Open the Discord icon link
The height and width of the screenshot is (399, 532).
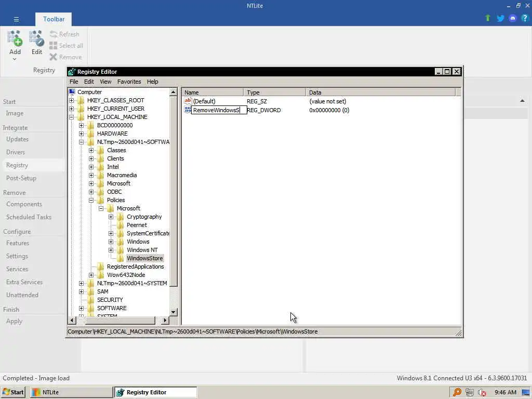pos(513,18)
